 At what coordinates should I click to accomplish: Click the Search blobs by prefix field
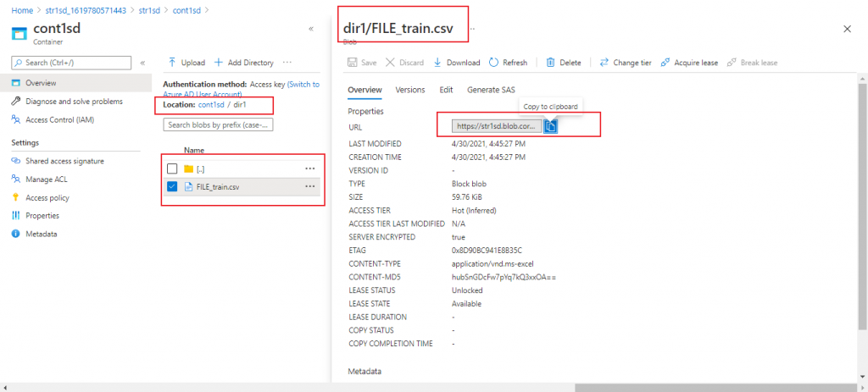click(219, 125)
